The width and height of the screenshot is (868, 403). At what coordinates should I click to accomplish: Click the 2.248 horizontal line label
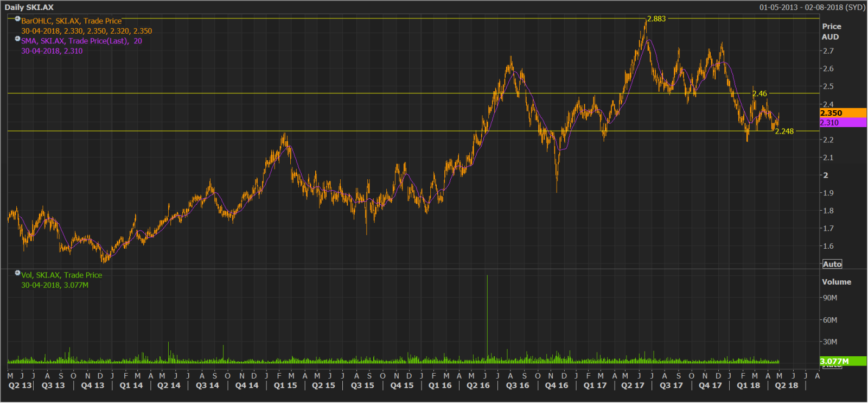tap(784, 131)
